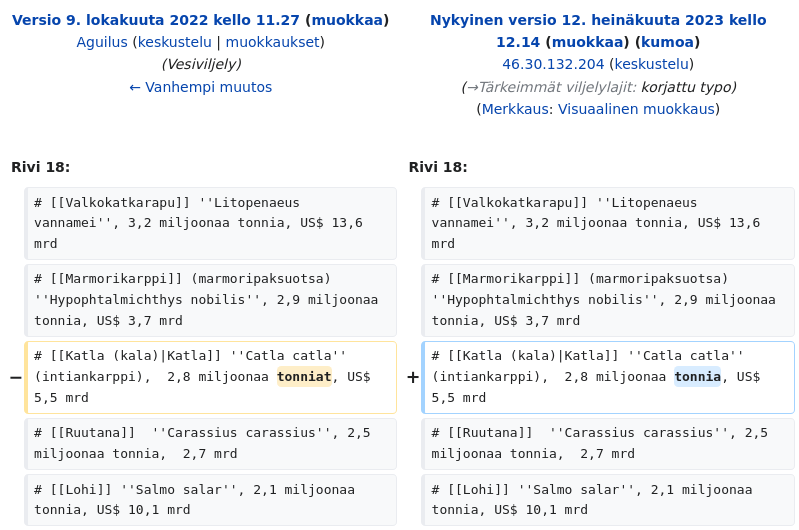Click left Katla line with tonniat
The image size is (799, 530).
point(210,377)
